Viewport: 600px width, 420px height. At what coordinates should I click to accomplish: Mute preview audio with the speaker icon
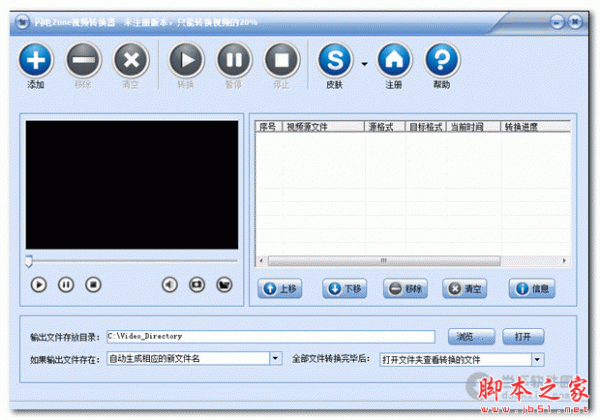tap(170, 285)
